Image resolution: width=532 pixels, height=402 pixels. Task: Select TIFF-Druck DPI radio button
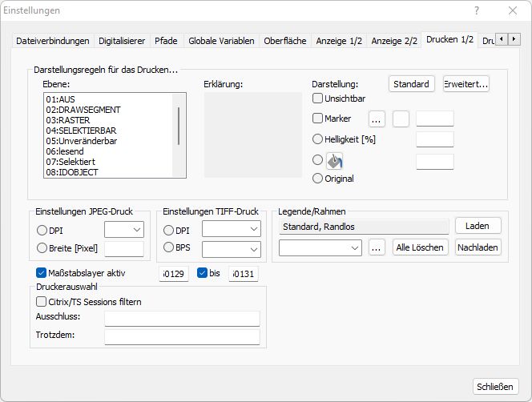(168, 231)
